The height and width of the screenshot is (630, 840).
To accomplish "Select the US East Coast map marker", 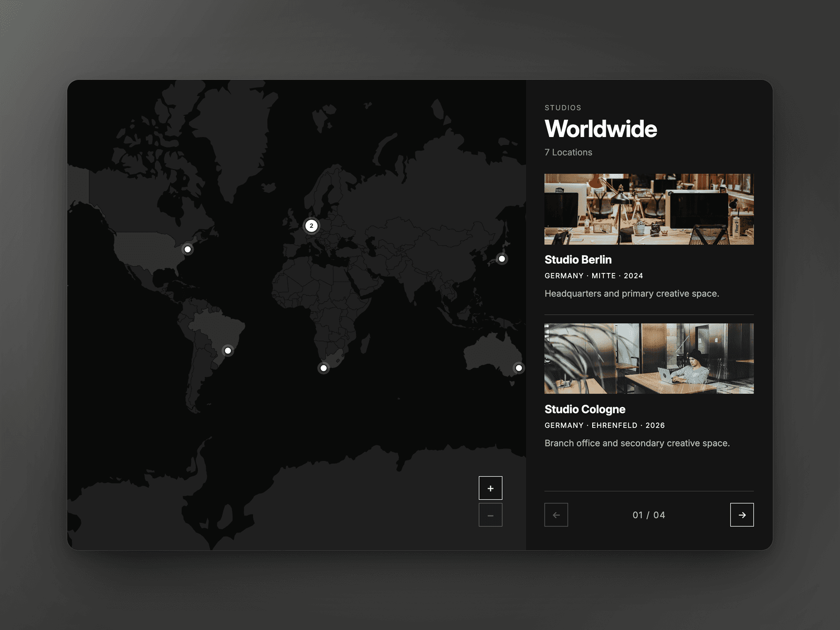I will 187,249.
